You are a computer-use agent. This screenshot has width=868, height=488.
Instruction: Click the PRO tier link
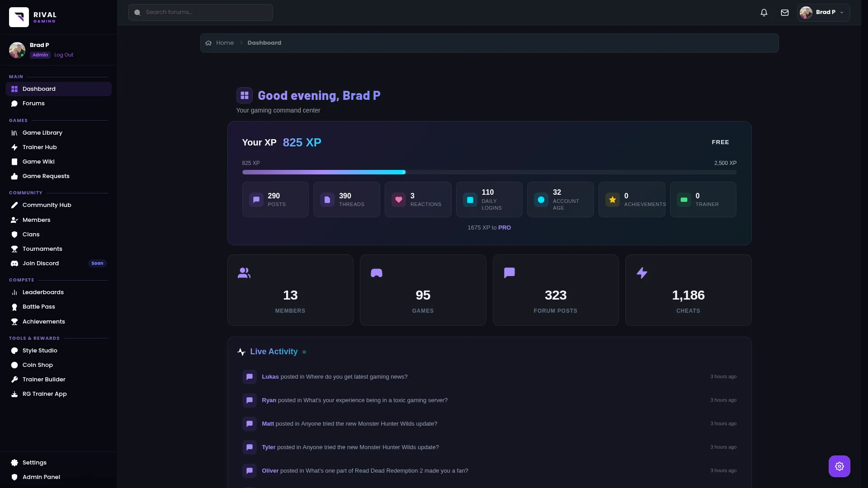click(x=505, y=228)
